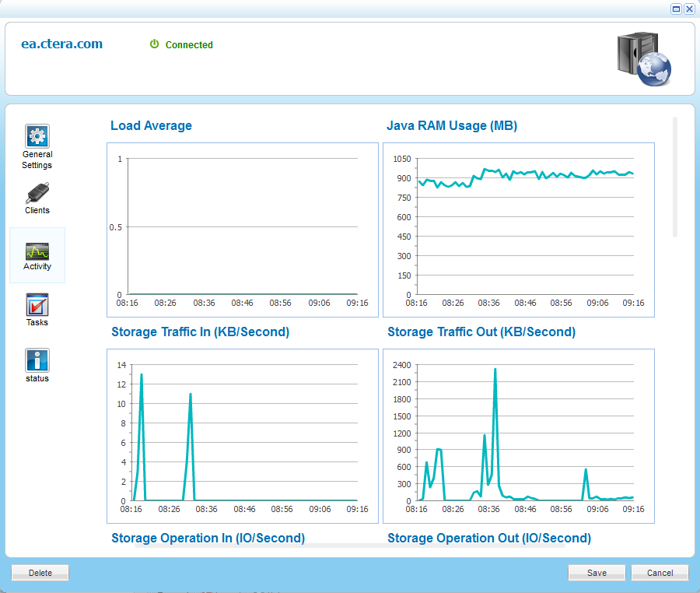The width and height of the screenshot is (700, 593).
Task: Open the Activity monitor icon
Action: click(37, 251)
